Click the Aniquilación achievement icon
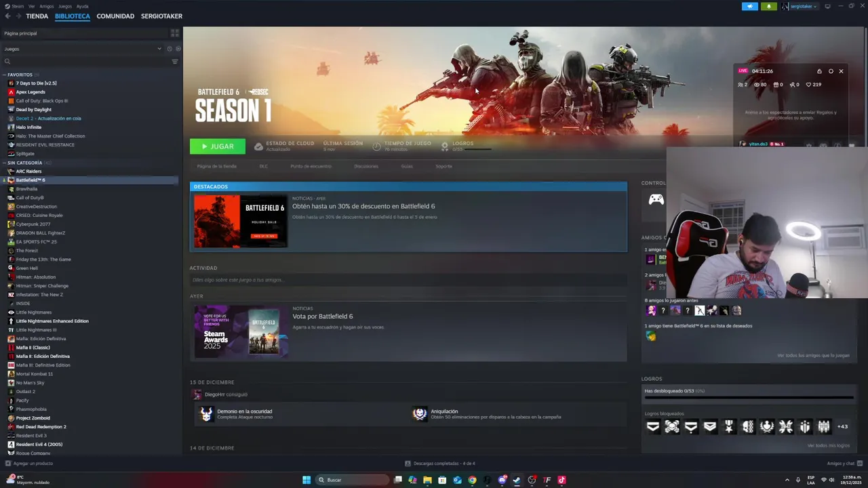This screenshot has width=868, height=488. click(420, 413)
